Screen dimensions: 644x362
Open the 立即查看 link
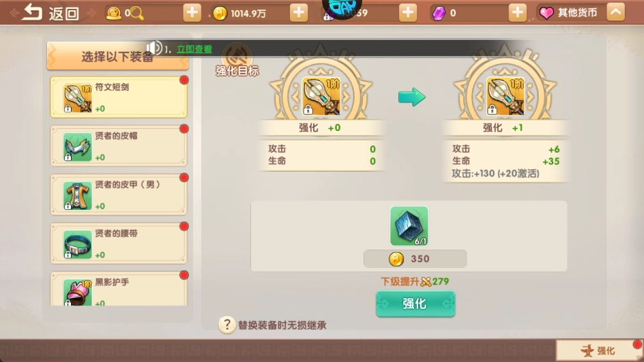coord(194,49)
